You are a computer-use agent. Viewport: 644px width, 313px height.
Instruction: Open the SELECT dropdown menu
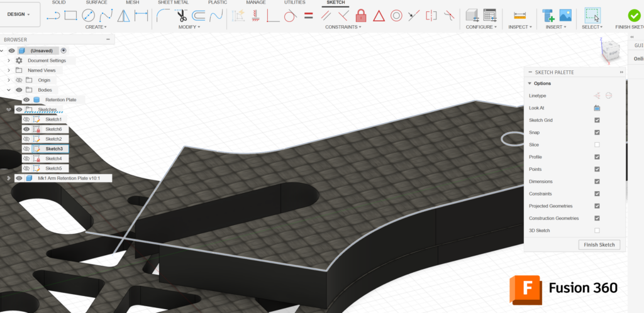point(592,27)
